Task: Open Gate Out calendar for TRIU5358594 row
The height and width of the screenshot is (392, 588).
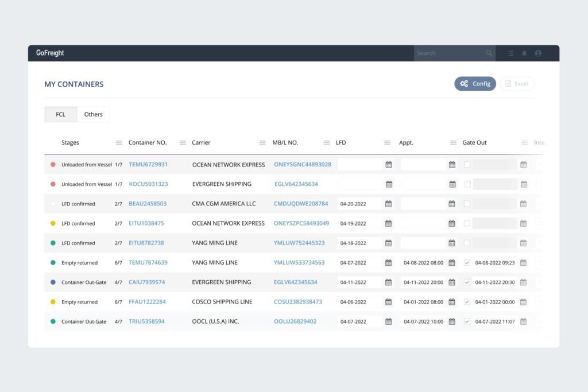Action: [x=523, y=321]
